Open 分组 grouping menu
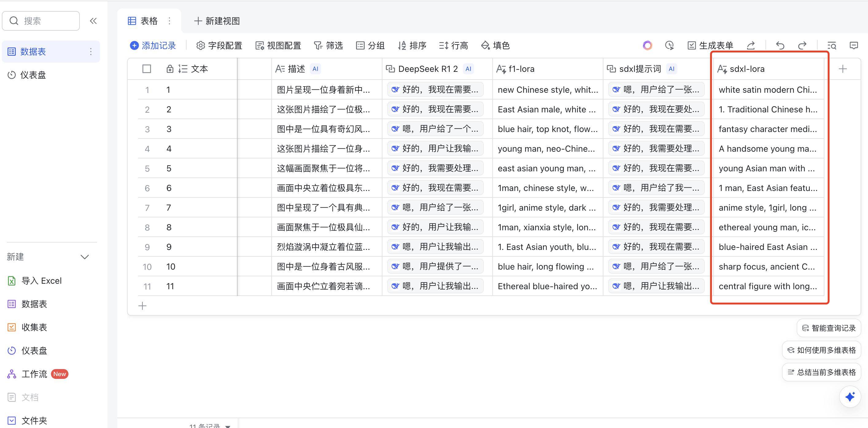Image resolution: width=868 pixels, height=428 pixels. click(370, 45)
